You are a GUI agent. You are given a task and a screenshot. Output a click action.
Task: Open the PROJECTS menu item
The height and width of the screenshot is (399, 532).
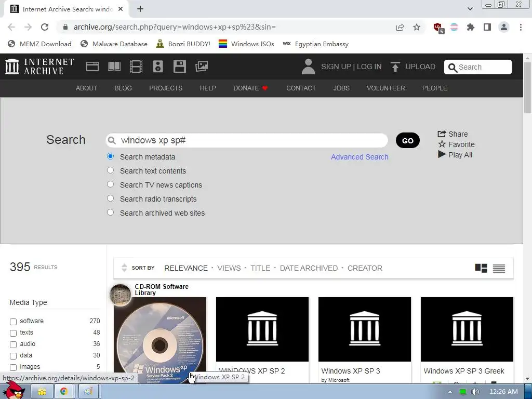(166, 88)
